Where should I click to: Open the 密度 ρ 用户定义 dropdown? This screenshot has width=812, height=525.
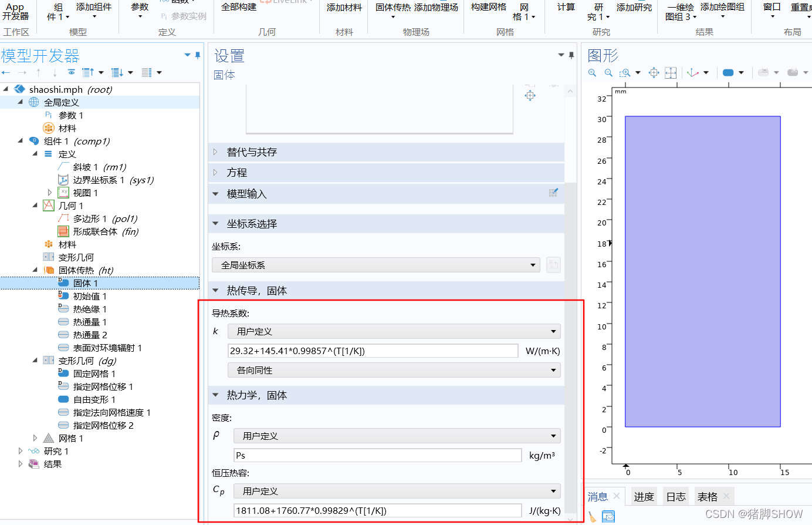pyautogui.click(x=397, y=436)
